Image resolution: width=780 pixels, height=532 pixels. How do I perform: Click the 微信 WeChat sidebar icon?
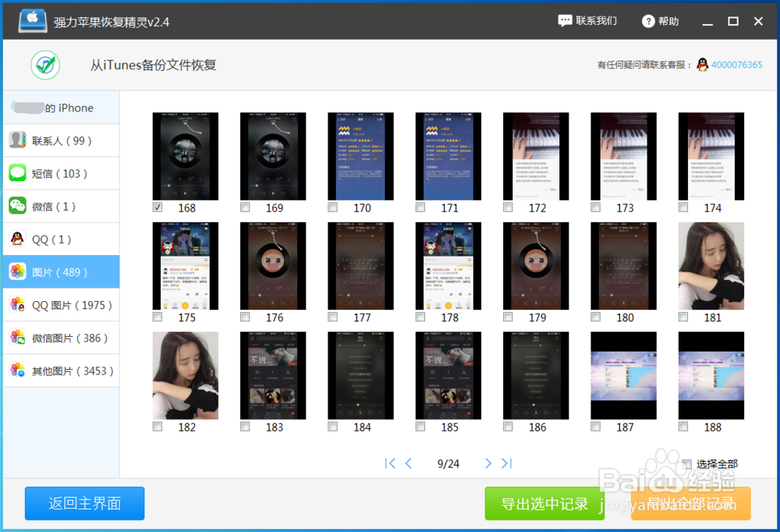click(x=17, y=205)
